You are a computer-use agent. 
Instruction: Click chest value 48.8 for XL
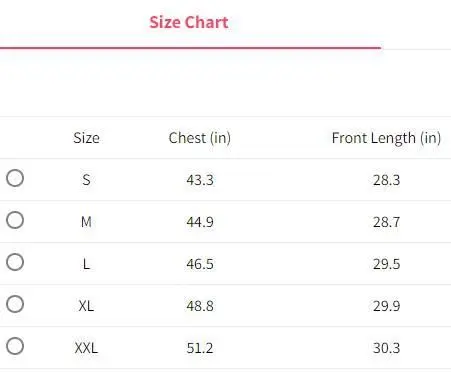[200, 306]
